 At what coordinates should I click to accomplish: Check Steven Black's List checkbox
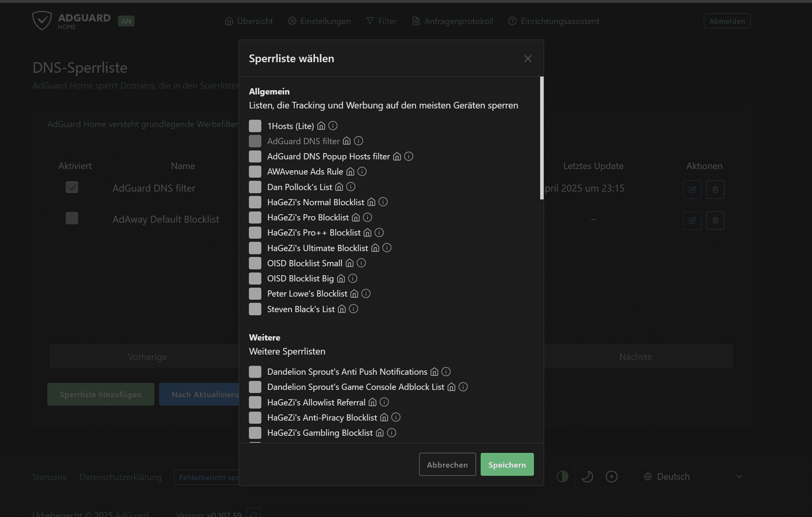(255, 309)
